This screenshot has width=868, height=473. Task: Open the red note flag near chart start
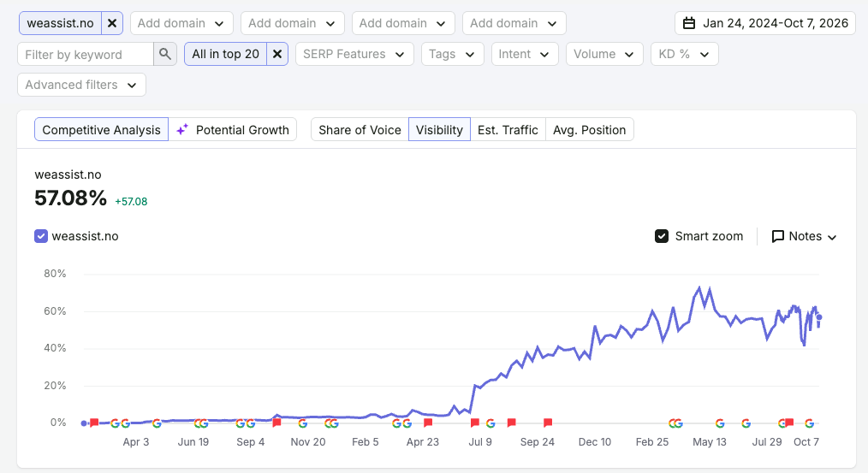pyautogui.click(x=94, y=423)
